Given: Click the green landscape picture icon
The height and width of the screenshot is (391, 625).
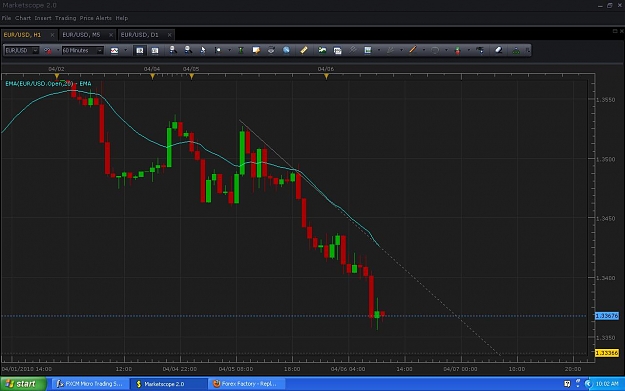Looking at the screenshot, I should tap(322, 50).
